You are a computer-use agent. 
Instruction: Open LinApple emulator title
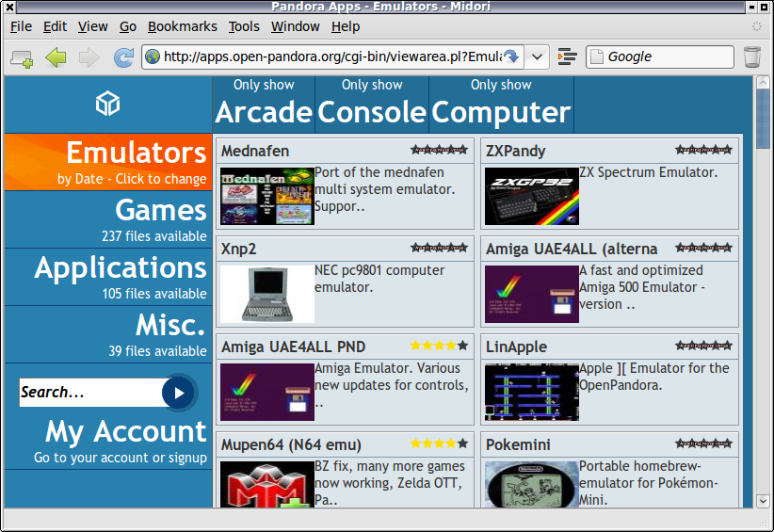click(x=516, y=347)
